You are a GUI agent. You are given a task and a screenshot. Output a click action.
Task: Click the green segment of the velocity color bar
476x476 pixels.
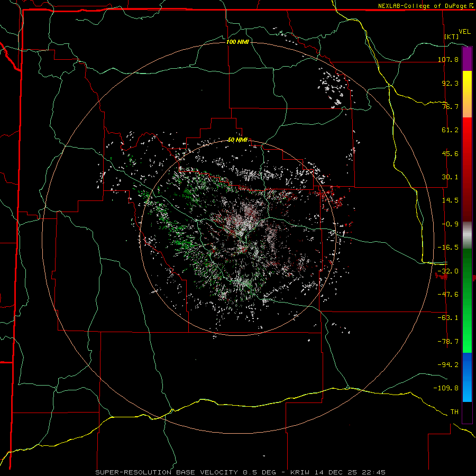(x=467, y=300)
